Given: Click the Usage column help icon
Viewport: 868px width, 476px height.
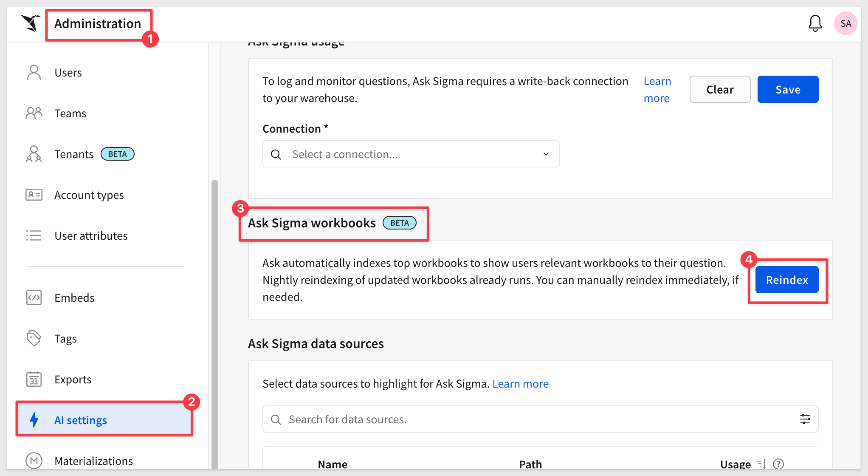Looking at the screenshot, I should coord(778,464).
